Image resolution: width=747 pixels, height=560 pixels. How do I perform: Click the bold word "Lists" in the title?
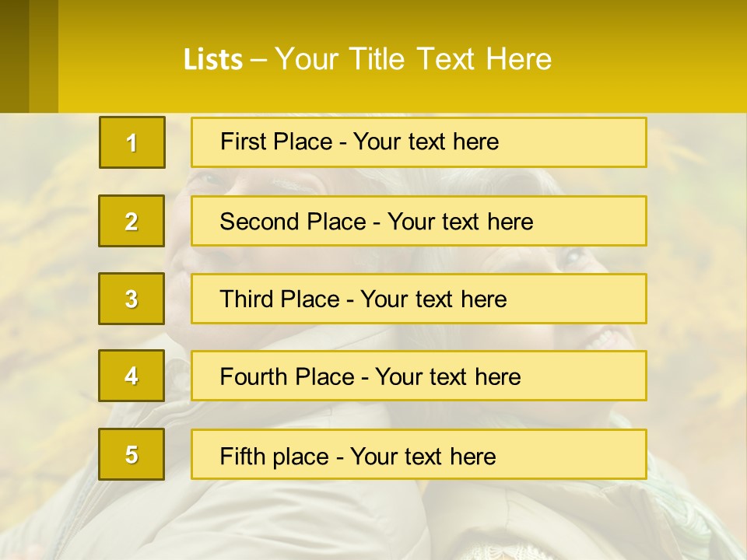pyautogui.click(x=212, y=60)
